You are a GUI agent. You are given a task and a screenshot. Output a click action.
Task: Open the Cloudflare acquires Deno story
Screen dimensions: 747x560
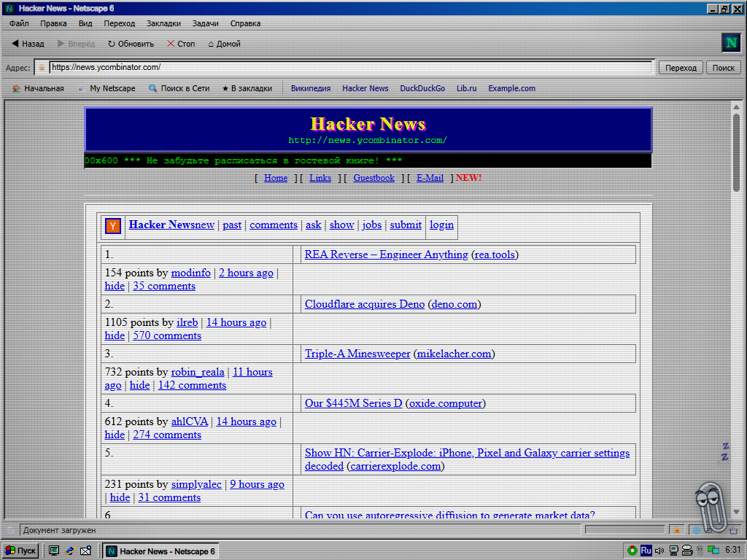365,304
